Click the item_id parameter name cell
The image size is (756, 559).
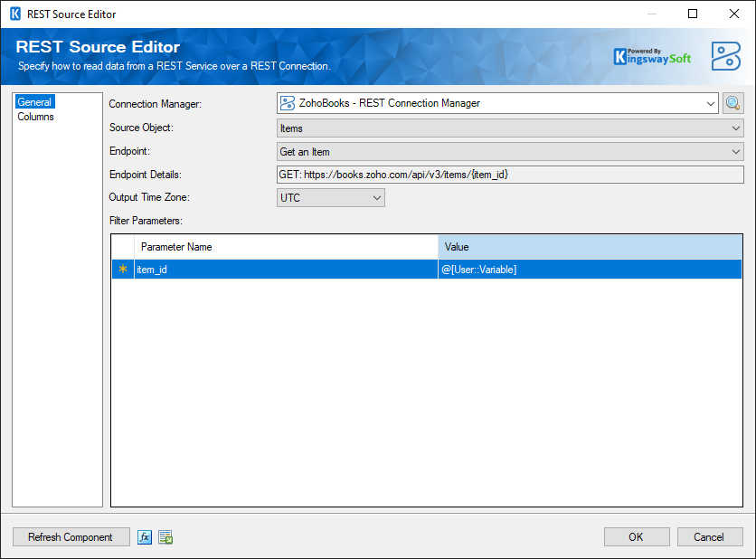pyautogui.click(x=286, y=270)
